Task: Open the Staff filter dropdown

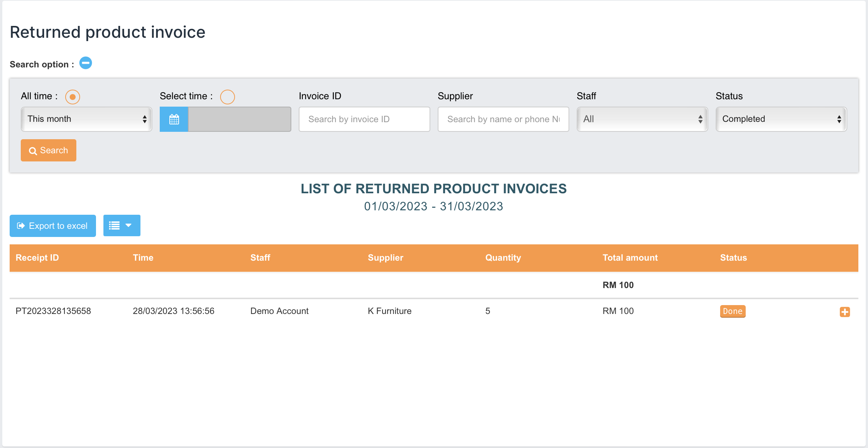Action: [x=642, y=119]
